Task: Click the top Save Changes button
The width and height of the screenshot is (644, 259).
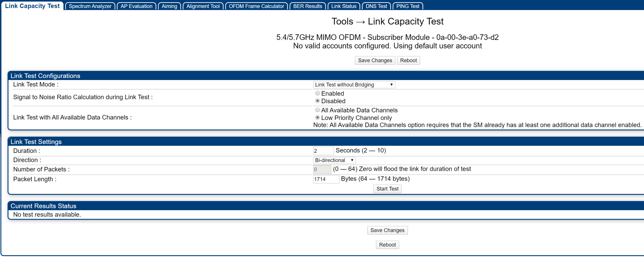Action: pos(375,60)
